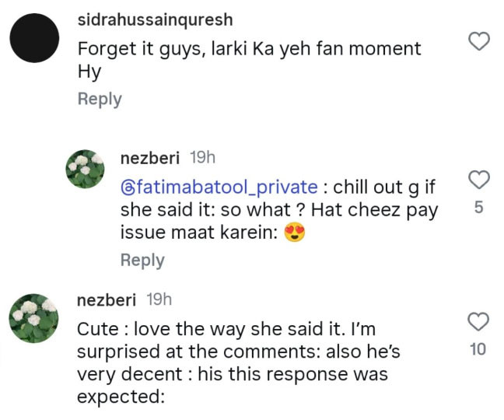Click the 19h timestamp on 'Cute' comment

click(159, 299)
